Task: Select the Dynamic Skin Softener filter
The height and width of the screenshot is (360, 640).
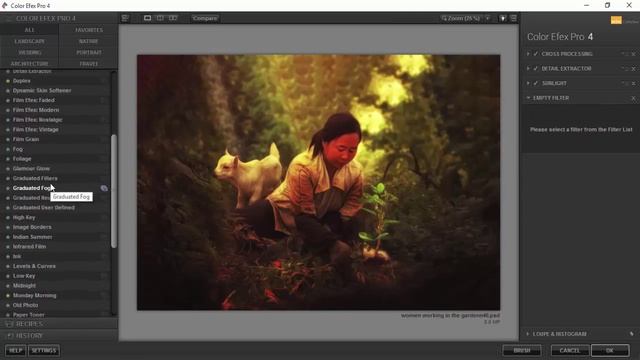Action: [x=42, y=91]
